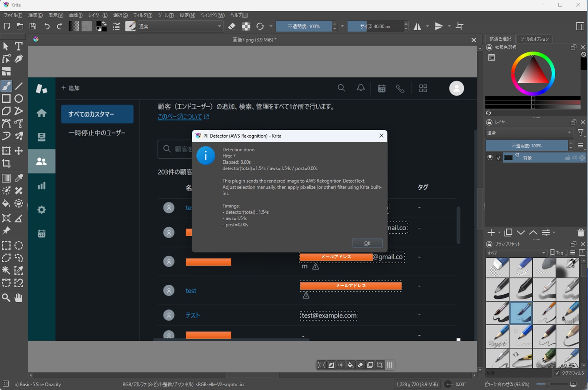Switch to ツールのオプション tab
The height and width of the screenshot is (390, 588).
coord(534,39)
